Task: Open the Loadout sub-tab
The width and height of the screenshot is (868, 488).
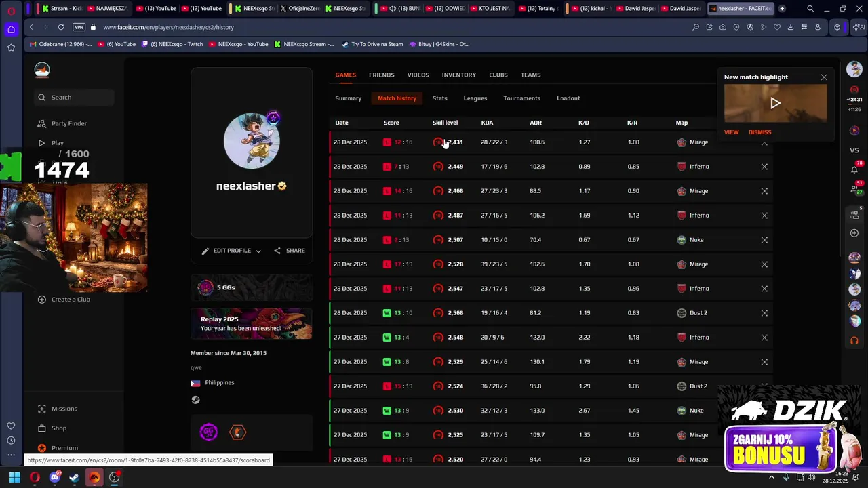Action: (568, 98)
